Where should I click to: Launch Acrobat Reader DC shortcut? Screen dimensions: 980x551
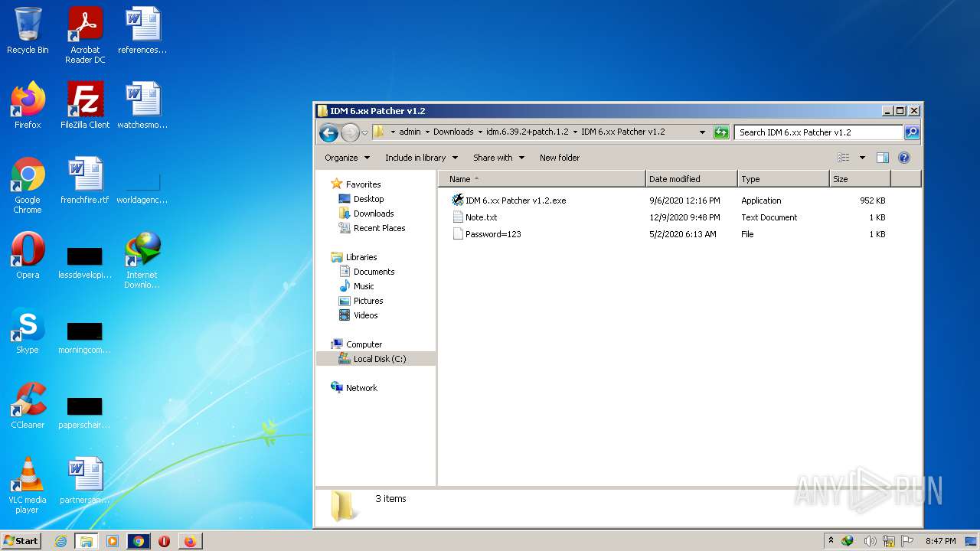coord(85,35)
